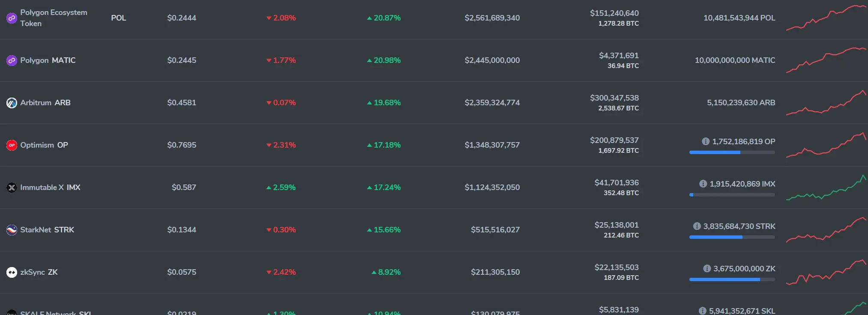Click the info icon beside STRK supply
The image size is (868, 315).
coord(697,226)
